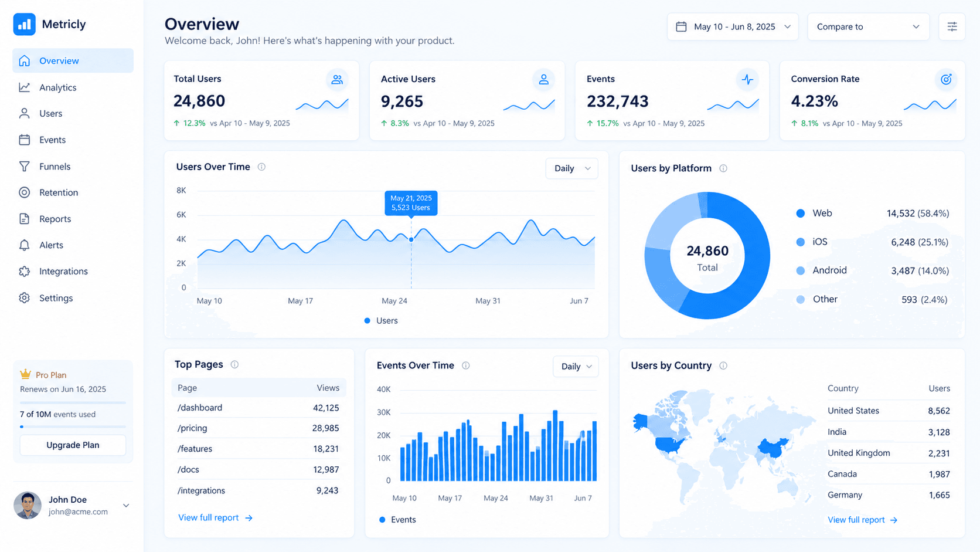Open Users by Country View full report link

[x=862, y=520]
